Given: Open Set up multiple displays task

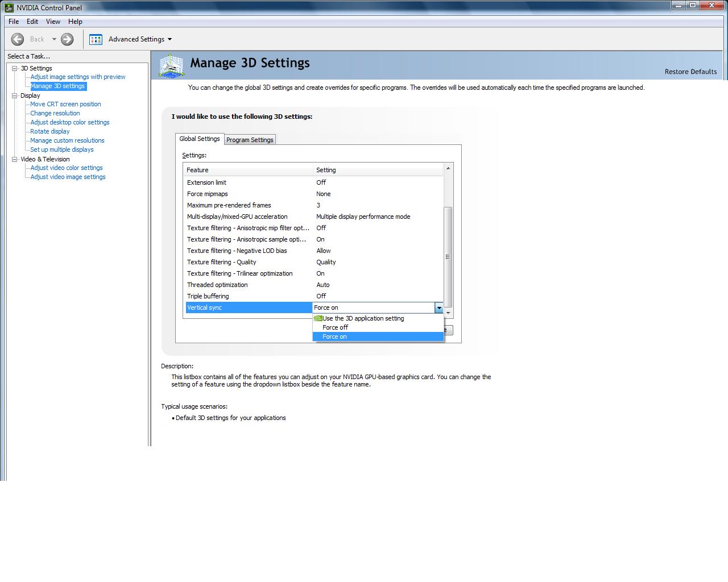Looking at the screenshot, I should point(62,149).
